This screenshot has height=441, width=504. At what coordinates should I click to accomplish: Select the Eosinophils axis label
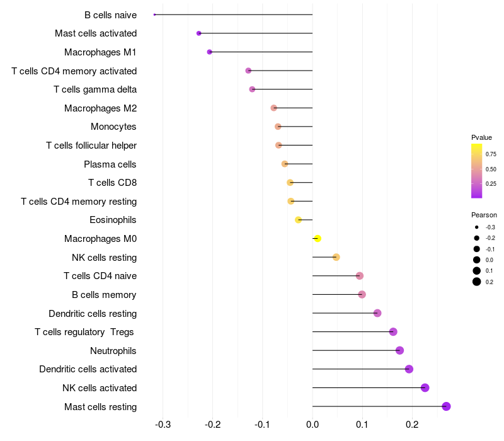[x=113, y=220]
